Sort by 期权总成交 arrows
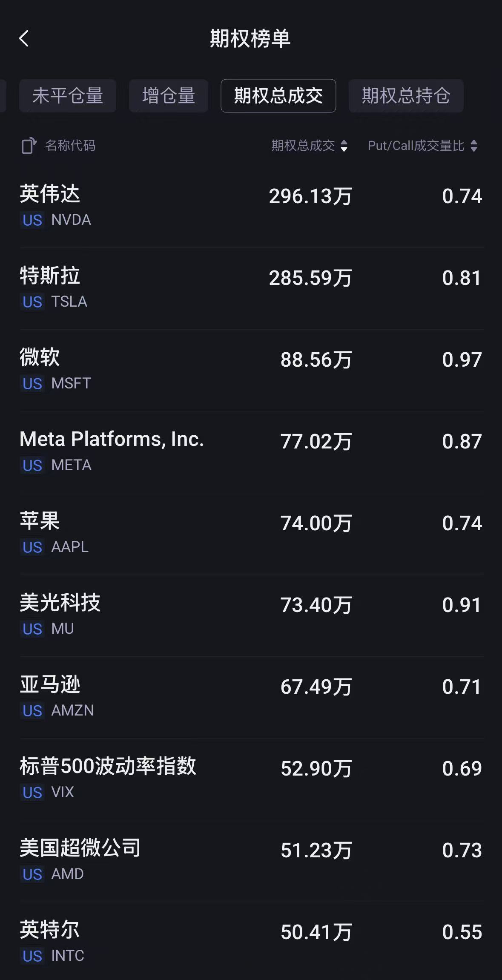The width and height of the screenshot is (502, 980). tap(344, 146)
